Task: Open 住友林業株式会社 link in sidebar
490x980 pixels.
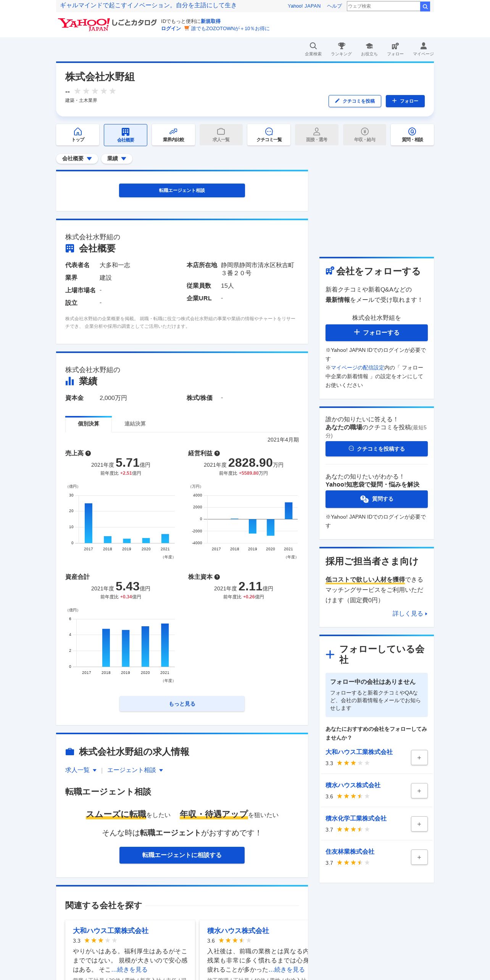Action: pos(350,851)
